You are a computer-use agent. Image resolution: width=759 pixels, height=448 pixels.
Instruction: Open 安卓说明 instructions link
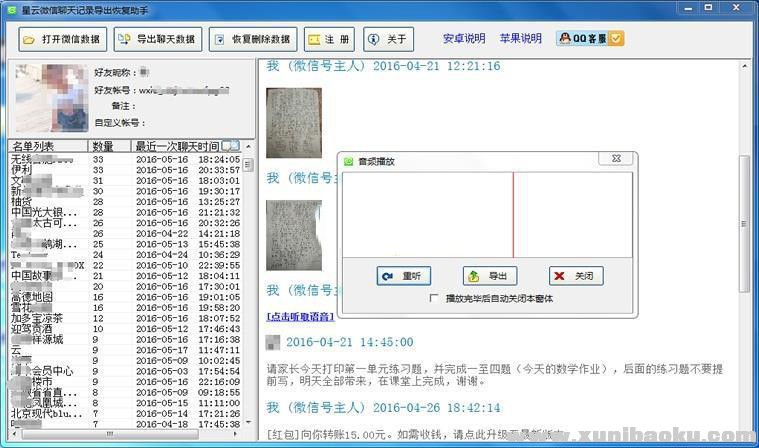click(464, 39)
